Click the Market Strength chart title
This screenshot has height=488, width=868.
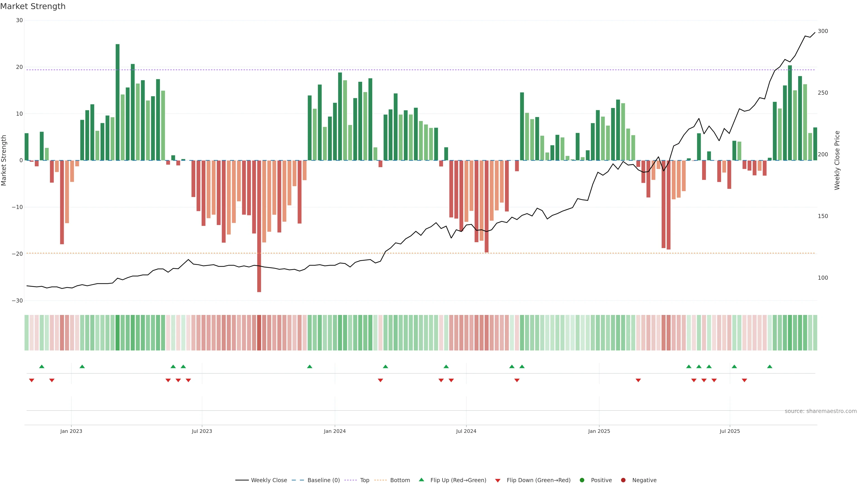point(33,6)
